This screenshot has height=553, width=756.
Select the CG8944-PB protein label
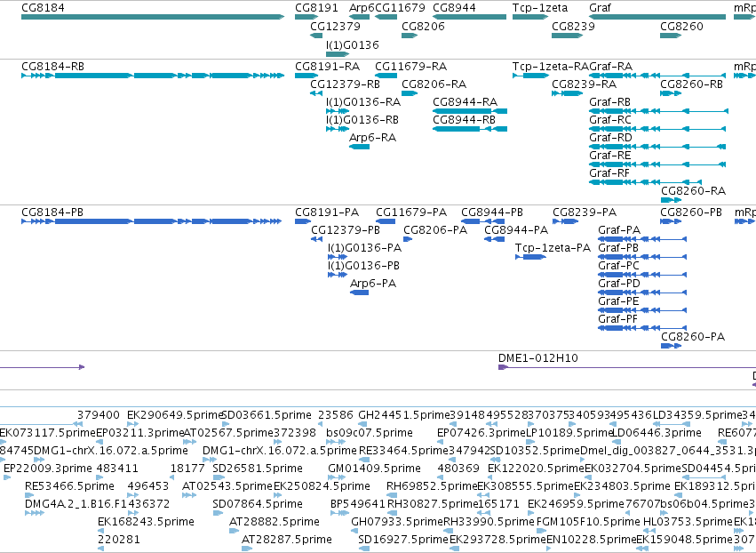click(x=492, y=212)
